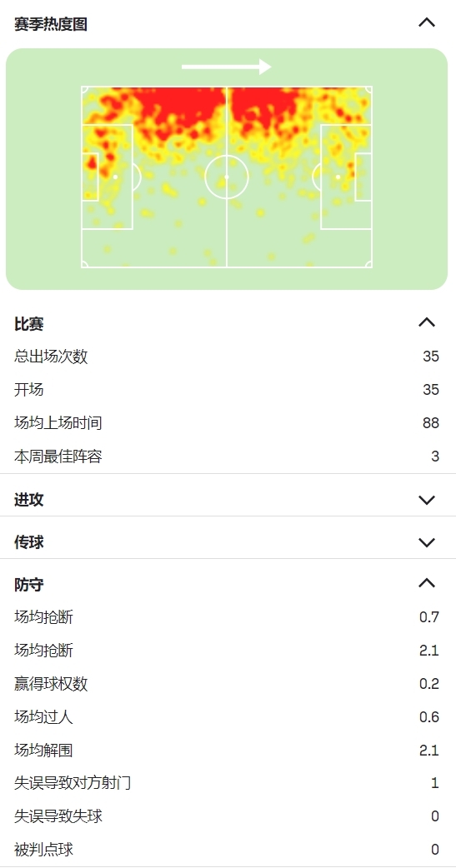Image resolution: width=456 pixels, height=868 pixels.
Task: Select the 防守 section heading
Action: (29, 584)
